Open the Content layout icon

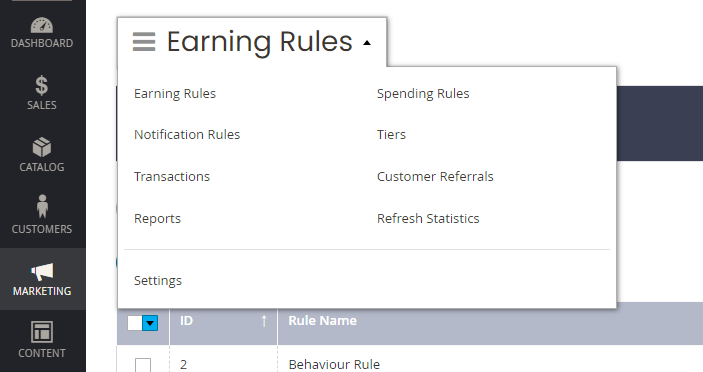(42, 332)
